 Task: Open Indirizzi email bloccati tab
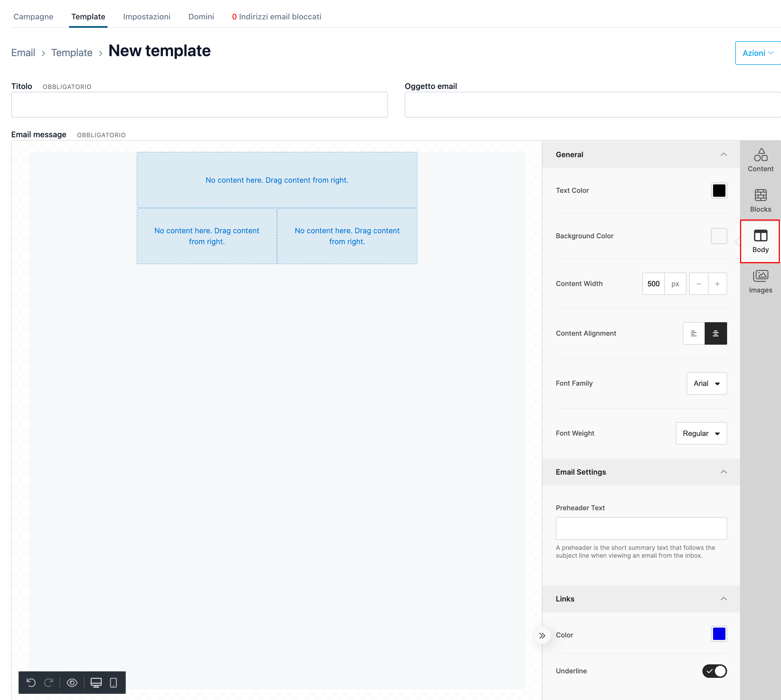pos(277,17)
